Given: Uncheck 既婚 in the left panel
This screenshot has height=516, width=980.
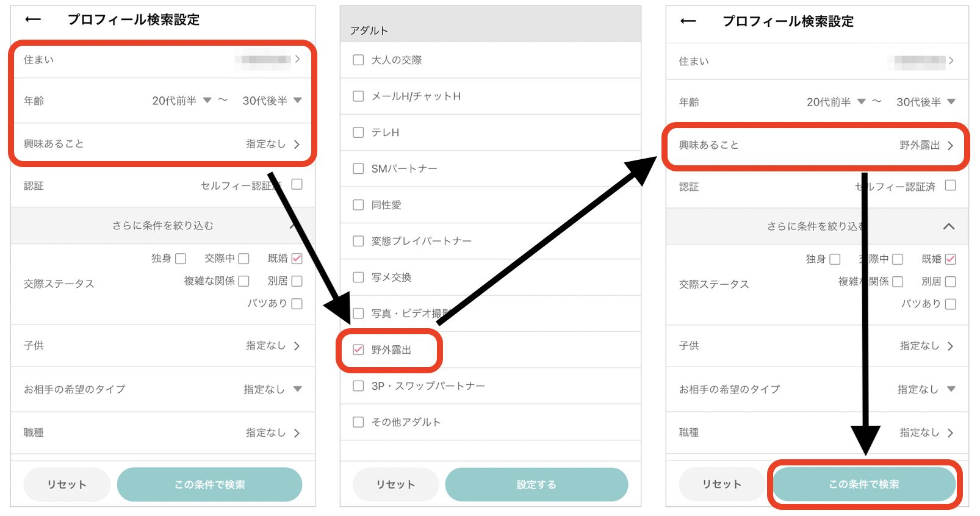Looking at the screenshot, I should (x=297, y=259).
